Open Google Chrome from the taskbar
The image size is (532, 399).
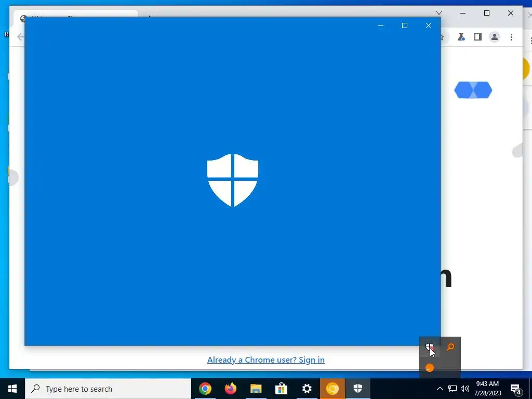tap(205, 389)
